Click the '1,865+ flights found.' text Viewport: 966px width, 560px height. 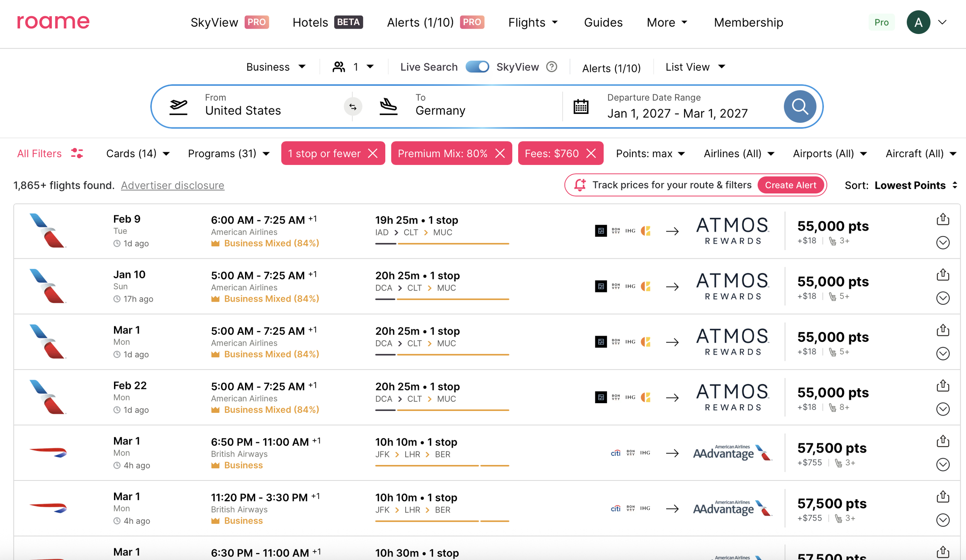[64, 185]
